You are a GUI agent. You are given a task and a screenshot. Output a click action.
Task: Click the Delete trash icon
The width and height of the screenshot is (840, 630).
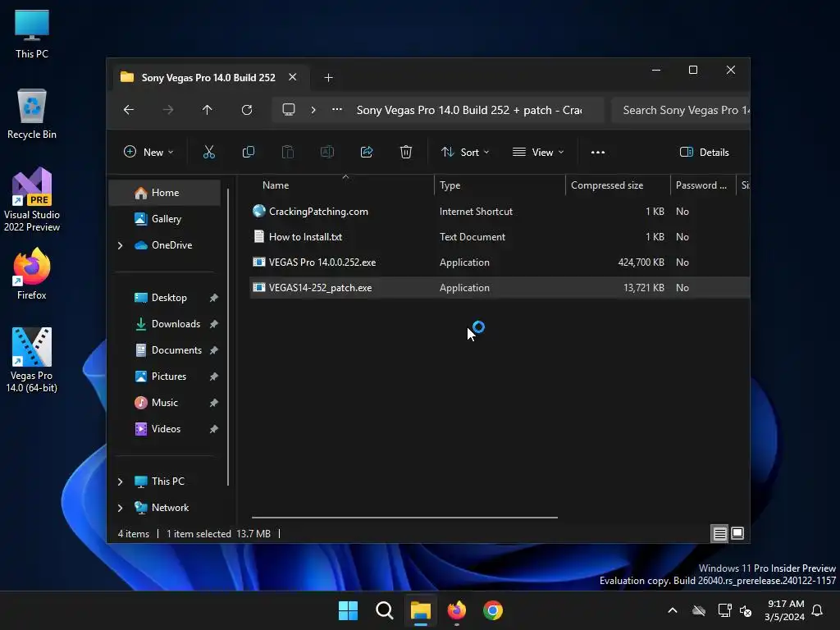tap(406, 152)
